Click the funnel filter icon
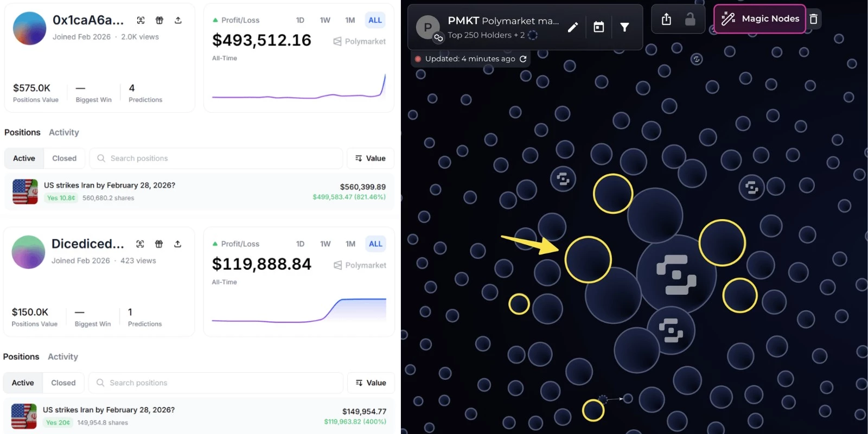Viewport: 868px width, 434px height. click(624, 27)
